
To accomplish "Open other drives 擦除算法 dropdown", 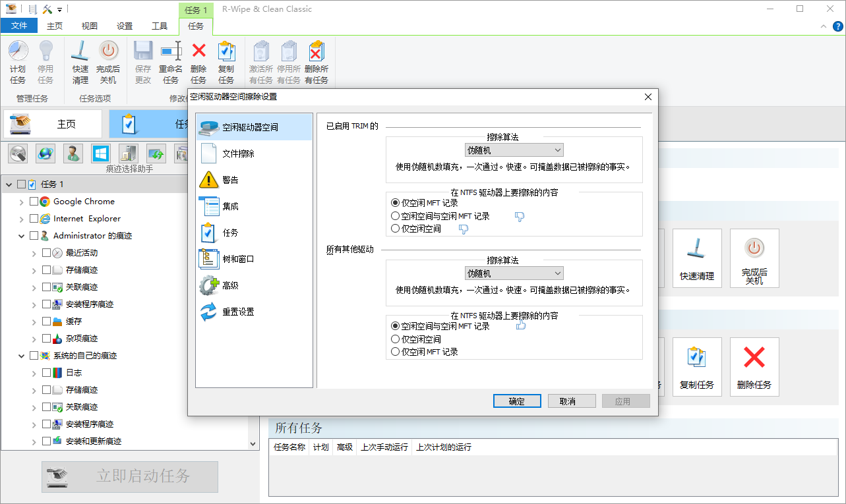I will (x=514, y=273).
